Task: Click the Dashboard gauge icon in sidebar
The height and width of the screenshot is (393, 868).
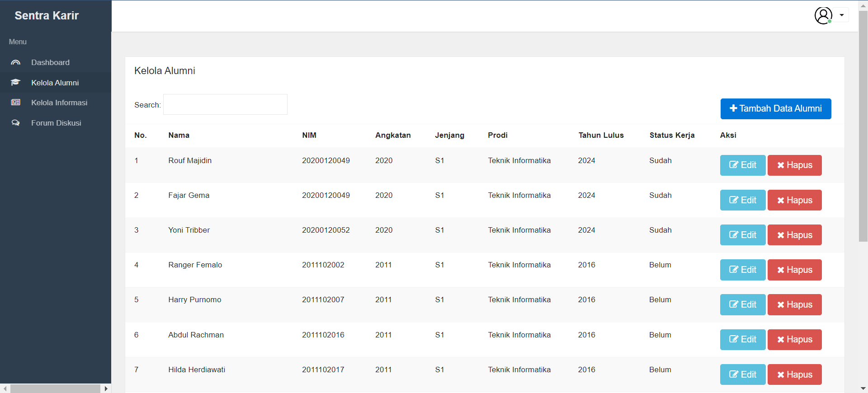Action: (x=16, y=62)
